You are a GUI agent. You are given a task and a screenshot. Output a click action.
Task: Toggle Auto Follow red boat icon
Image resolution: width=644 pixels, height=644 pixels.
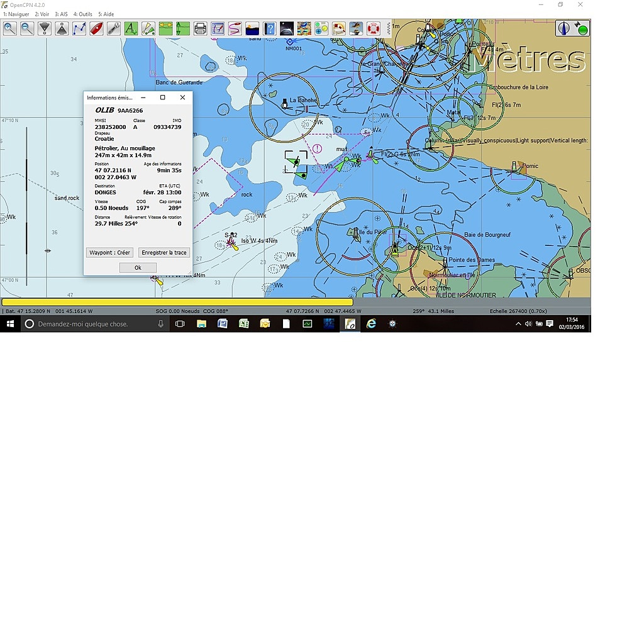(x=96, y=28)
